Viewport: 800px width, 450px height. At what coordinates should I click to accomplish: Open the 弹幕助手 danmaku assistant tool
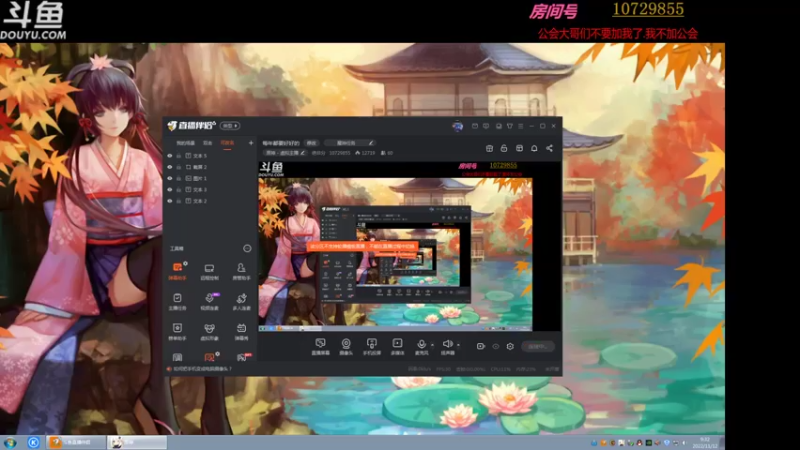177,271
